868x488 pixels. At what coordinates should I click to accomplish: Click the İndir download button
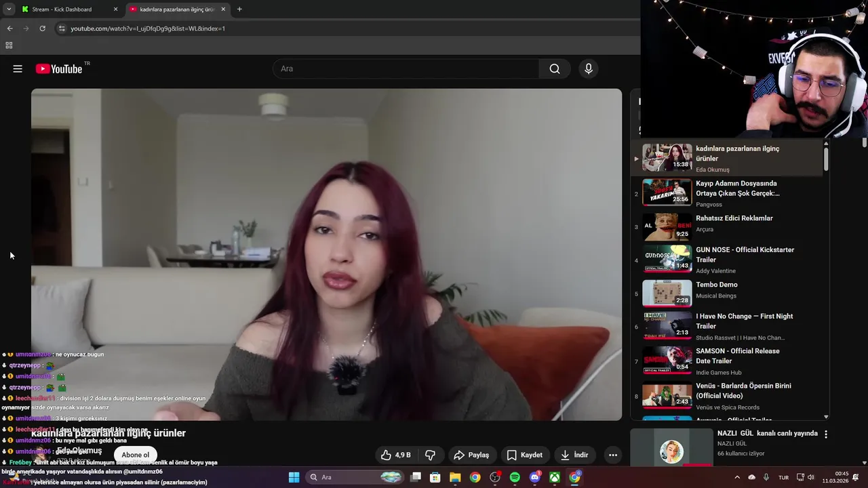(574, 455)
